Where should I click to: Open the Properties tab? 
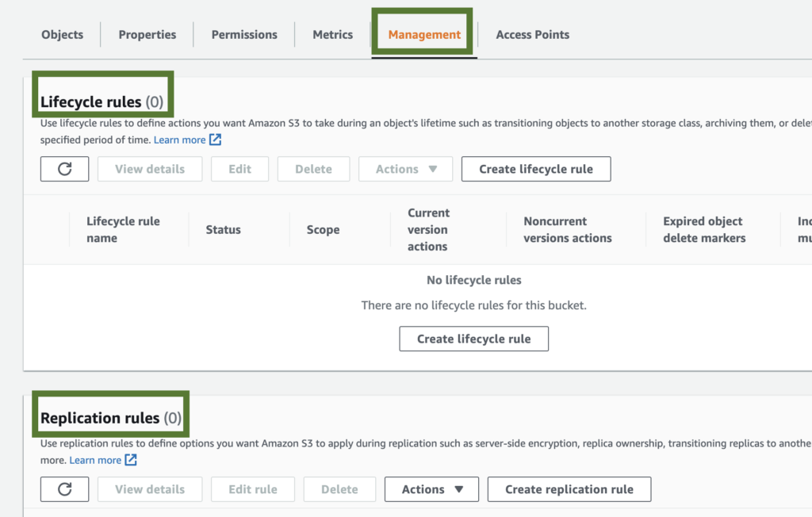point(147,35)
